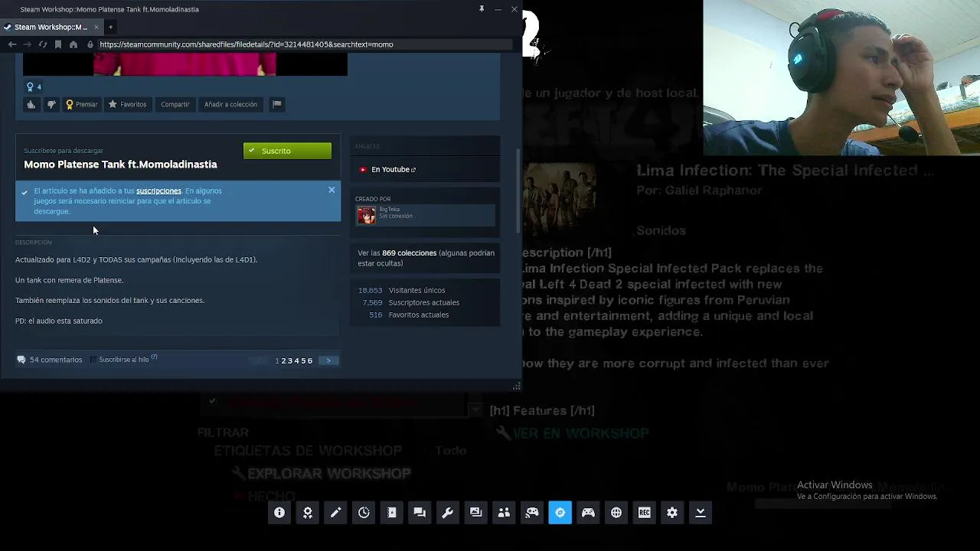This screenshot has height=551, width=980.
Task: Click the overlay browser vertical scrollbar
Action: pos(518,191)
